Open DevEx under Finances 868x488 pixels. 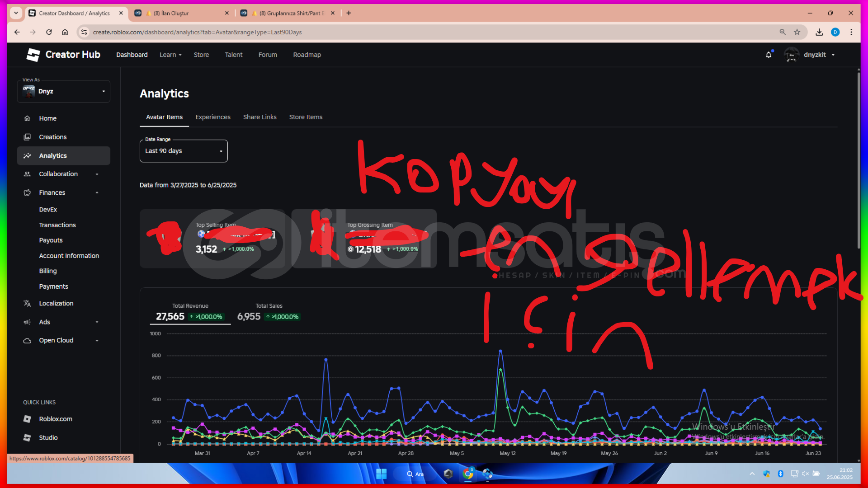point(48,210)
